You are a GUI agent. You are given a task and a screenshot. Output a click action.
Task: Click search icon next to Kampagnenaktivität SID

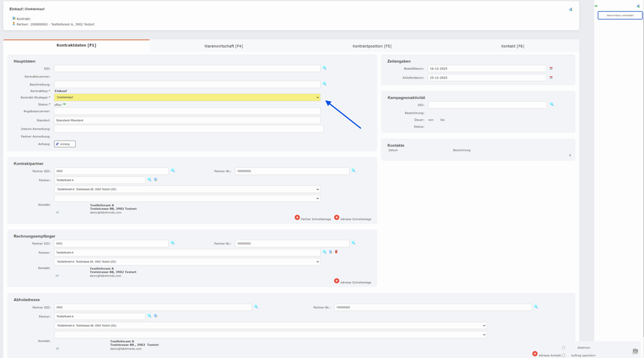[x=552, y=104]
